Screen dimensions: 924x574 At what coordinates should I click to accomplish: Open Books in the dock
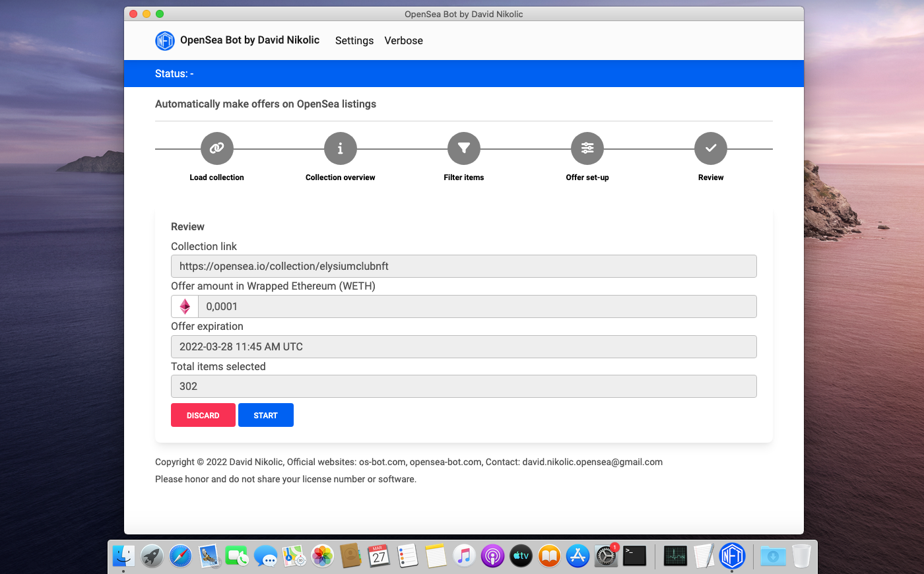point(549,556)
